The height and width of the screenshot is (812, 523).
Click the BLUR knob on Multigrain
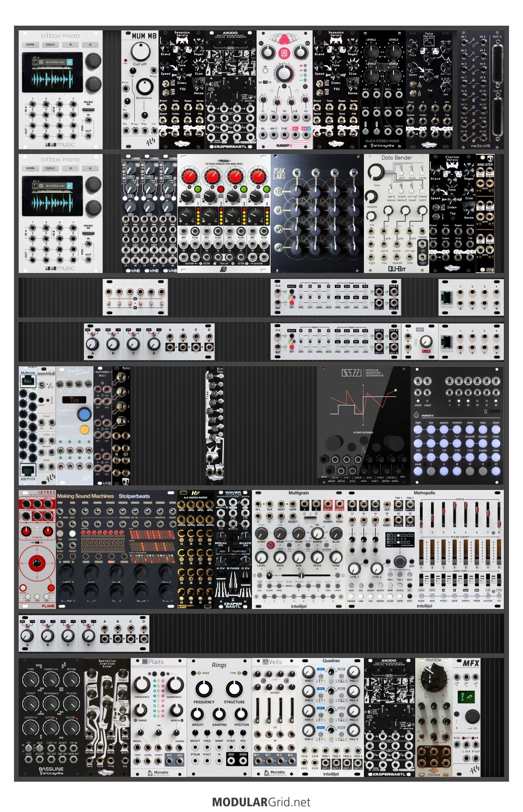click(x=336, y=533)
